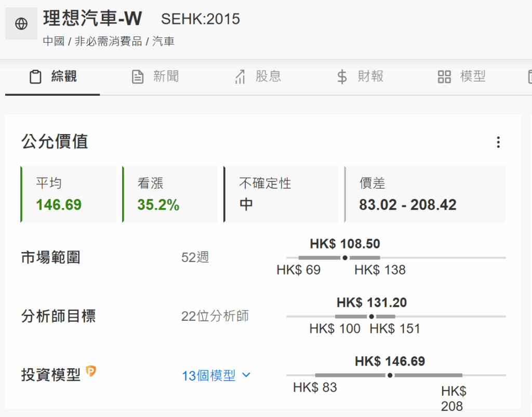Image resolution: width=532 pixels, height=417 pixels.
Task: Click the ticker SEHK:2015
Action: 200,19
